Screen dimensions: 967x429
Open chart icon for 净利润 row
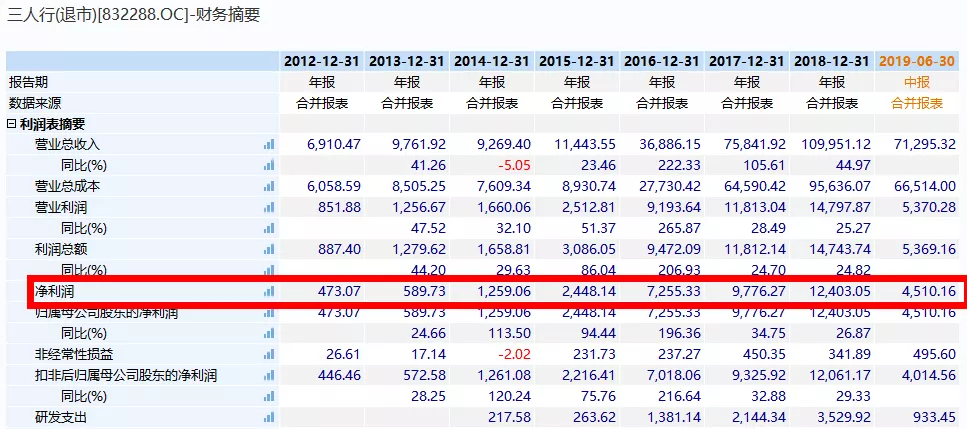[x=269, y=292]
